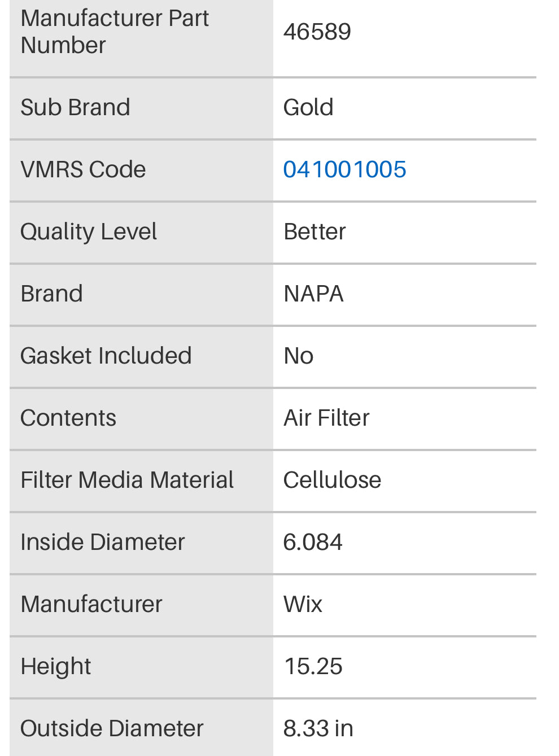The width and height of the screenshot is (559, 756).
Task: Select the Inside Diameter value 6.084
Action: coord(313,542)
